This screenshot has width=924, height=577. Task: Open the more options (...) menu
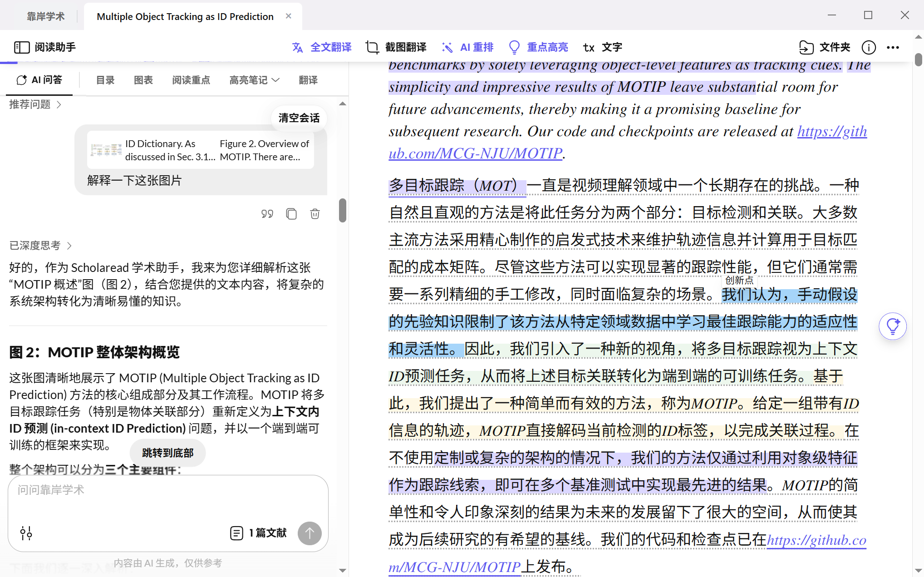[893, 47]
